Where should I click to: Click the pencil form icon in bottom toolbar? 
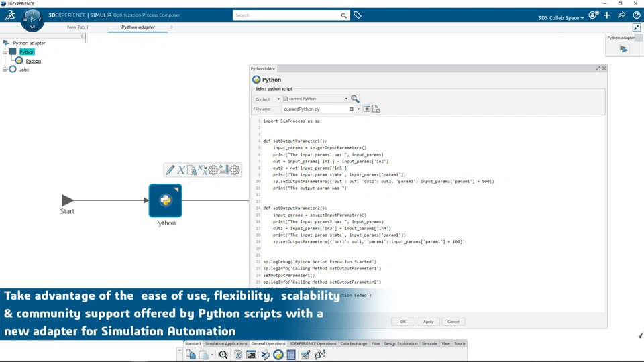point(305,355)
